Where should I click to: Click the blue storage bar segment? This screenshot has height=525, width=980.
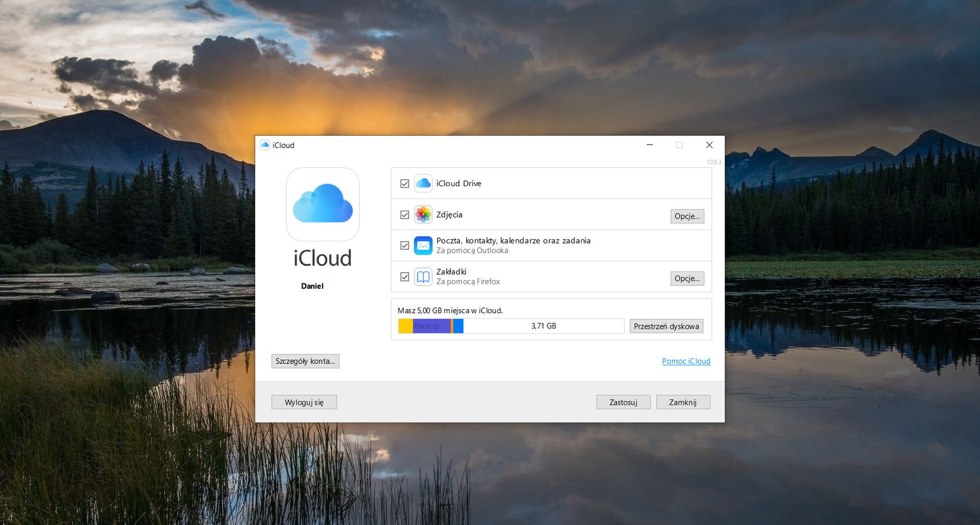pyautogui.click(x=458, y=326)
